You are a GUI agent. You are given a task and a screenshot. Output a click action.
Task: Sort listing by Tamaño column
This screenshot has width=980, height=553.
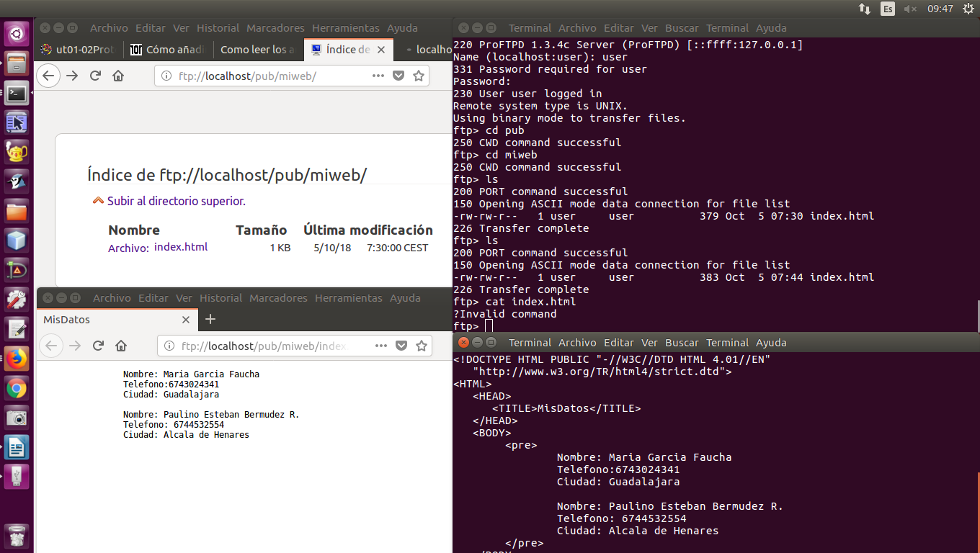coord(261,230)
